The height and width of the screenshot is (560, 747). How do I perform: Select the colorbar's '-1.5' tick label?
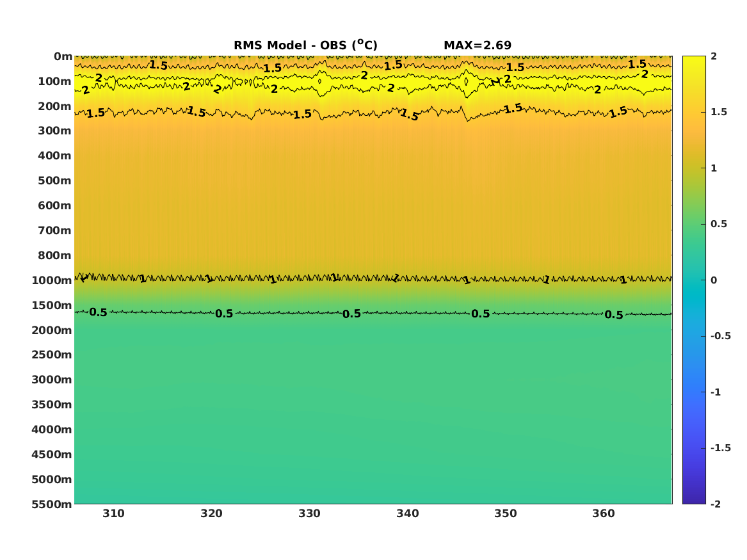click(721, 448)
